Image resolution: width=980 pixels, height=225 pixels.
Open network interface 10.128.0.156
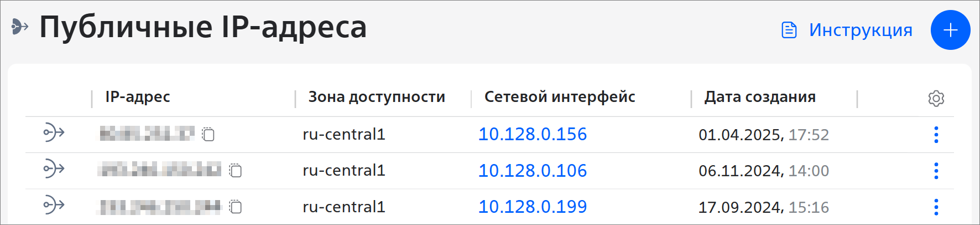click(x=532, y=134)
